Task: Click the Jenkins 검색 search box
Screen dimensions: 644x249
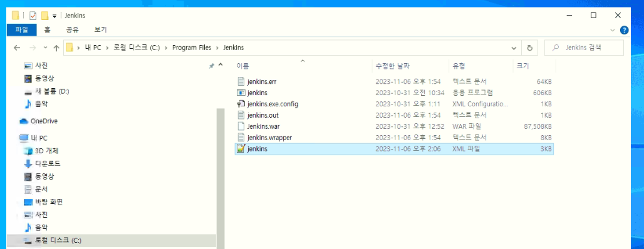Action: [x=584, y=48]
